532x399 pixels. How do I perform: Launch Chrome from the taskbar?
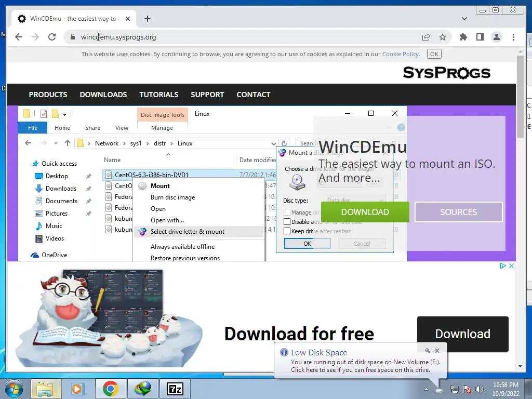point(111,389)
